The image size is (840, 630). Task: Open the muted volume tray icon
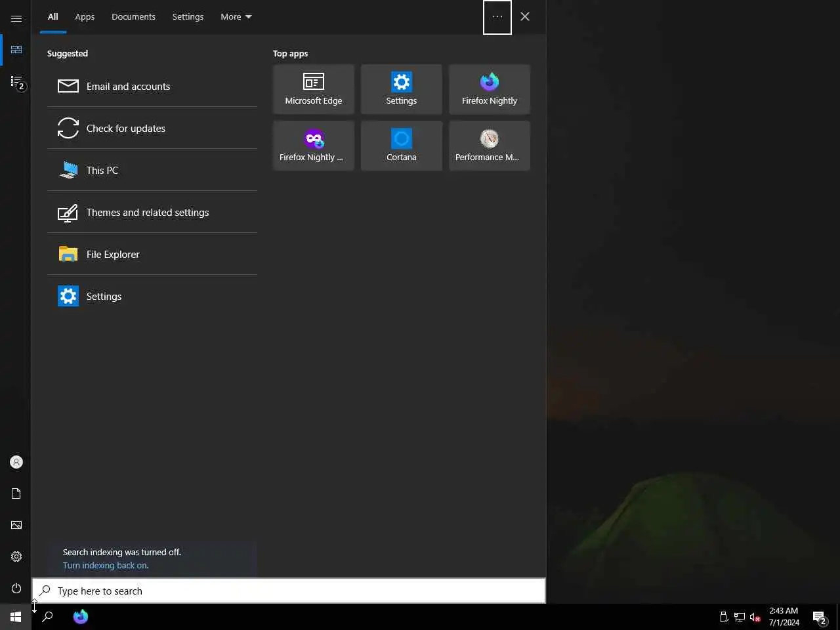click(755, 617)
